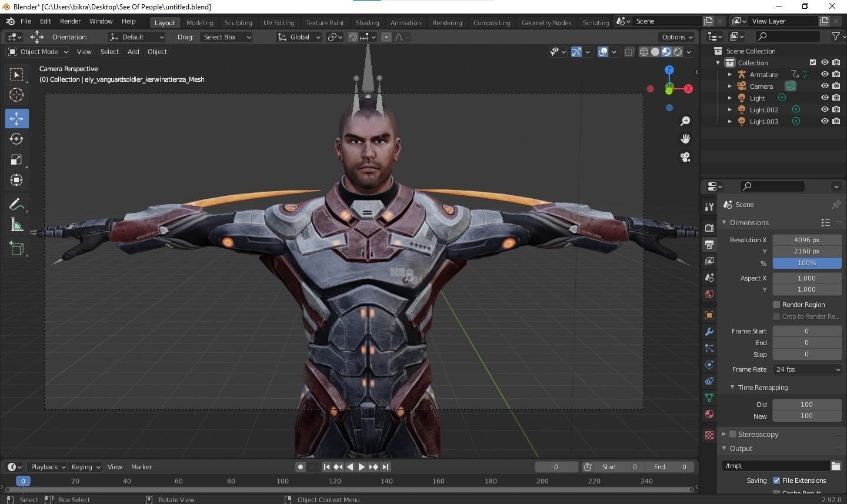The height and width of the screenshot is (504, 847).
Task: Open the Modifiers properties tab
Action: pos(709,332)
